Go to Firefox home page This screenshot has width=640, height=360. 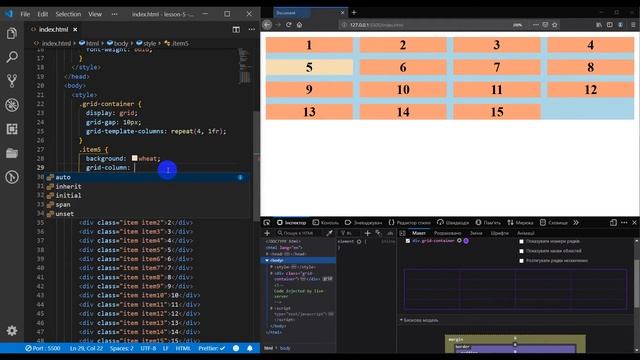(299, 24)
